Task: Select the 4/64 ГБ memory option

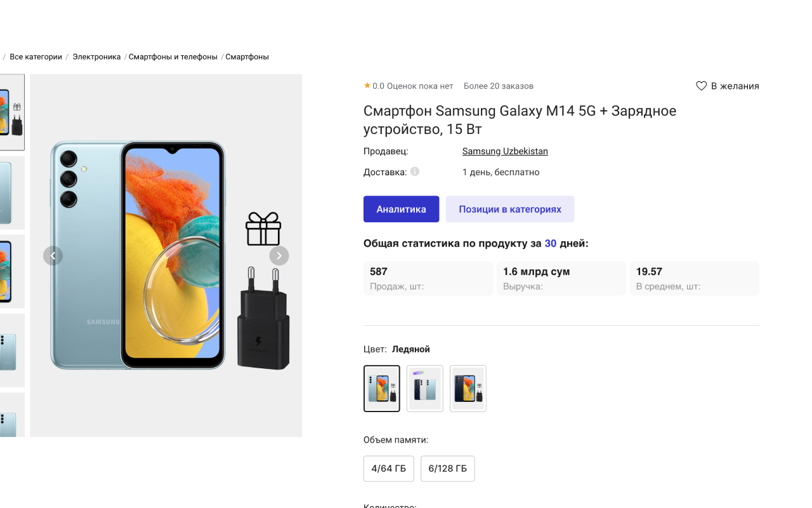Action: pos(389,469)
